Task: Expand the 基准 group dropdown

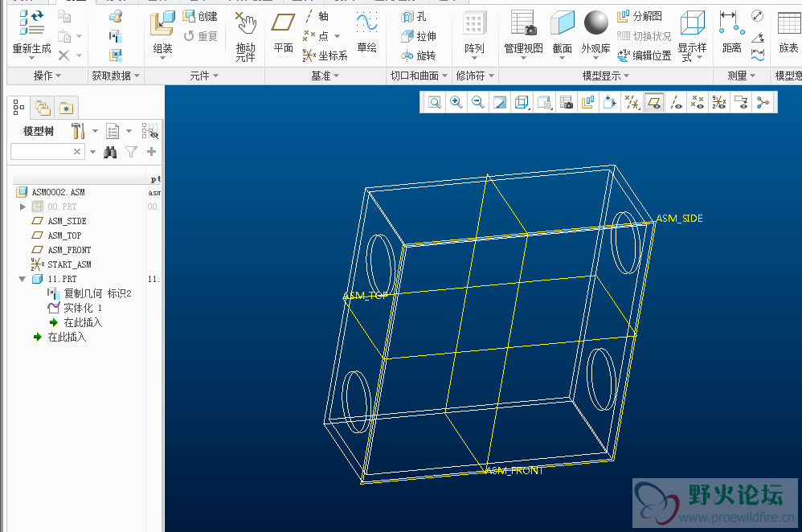Action: [x=325, y=76]
